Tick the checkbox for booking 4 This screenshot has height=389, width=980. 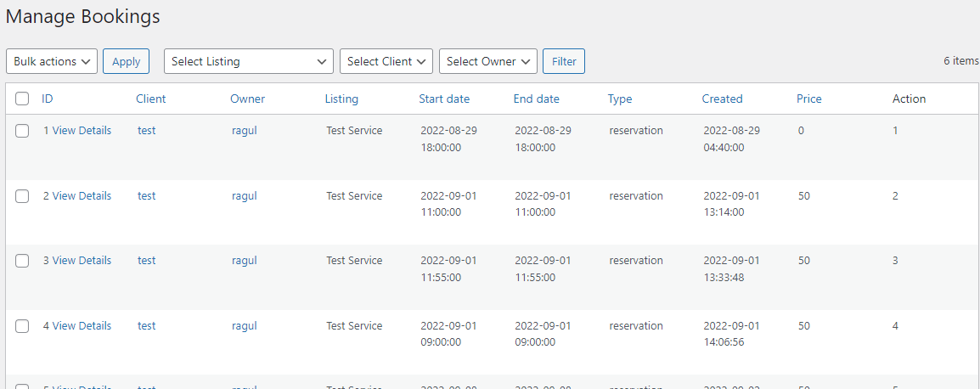(22, 326)
